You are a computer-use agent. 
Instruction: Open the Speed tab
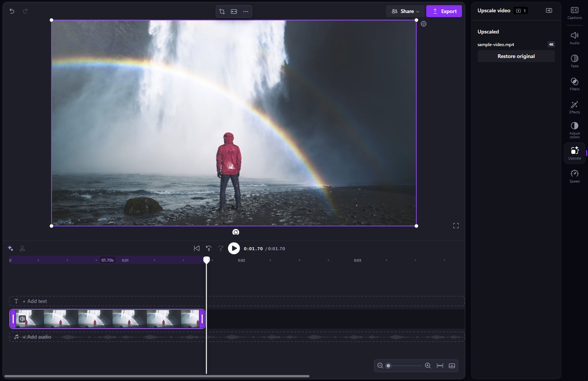click(x=575, y=177)
